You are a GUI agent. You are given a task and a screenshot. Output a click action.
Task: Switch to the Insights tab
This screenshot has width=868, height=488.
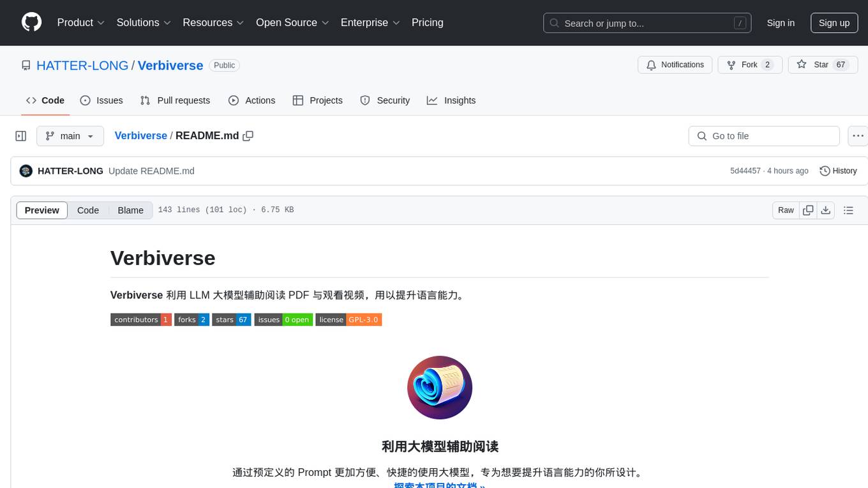click(451, 100)
